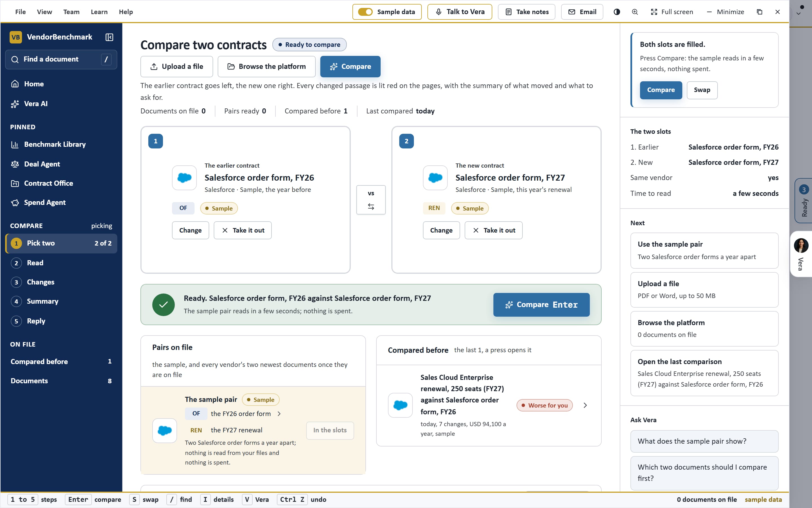Image resolution: width=812 pixels, height=508 pixels.
Task: Open Compared before in On File
Action: pyautogui.click(x=61, y=362)
